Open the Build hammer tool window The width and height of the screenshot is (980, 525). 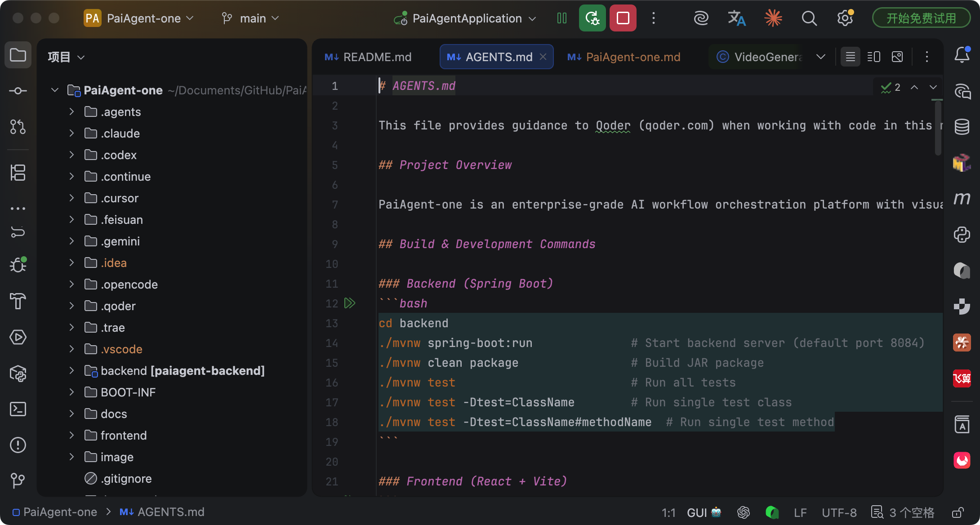[x=18, y=301]
